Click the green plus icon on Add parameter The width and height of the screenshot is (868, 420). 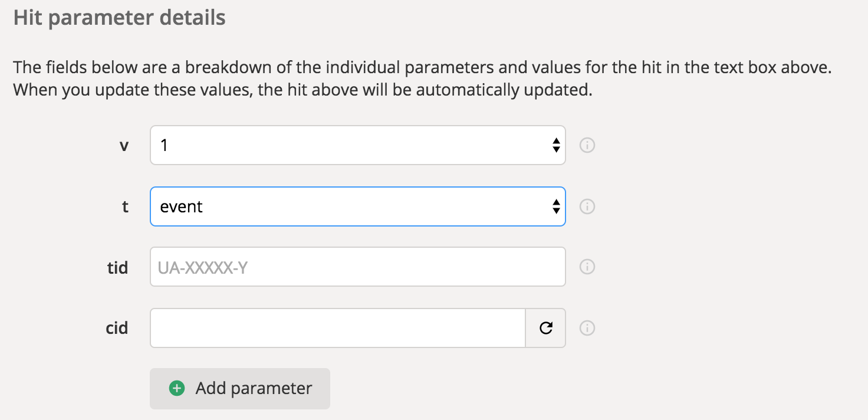coord(176,388)
